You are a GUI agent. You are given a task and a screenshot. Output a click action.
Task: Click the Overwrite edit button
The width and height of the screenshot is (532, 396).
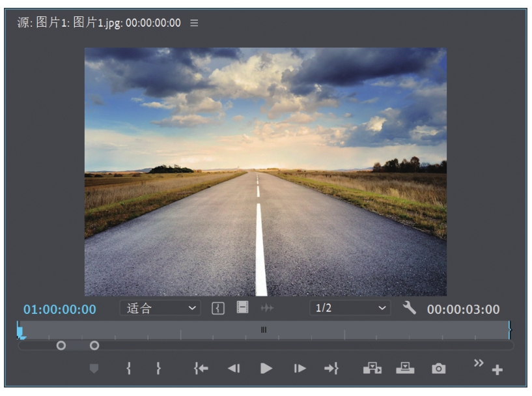click(x=405, y=368)
